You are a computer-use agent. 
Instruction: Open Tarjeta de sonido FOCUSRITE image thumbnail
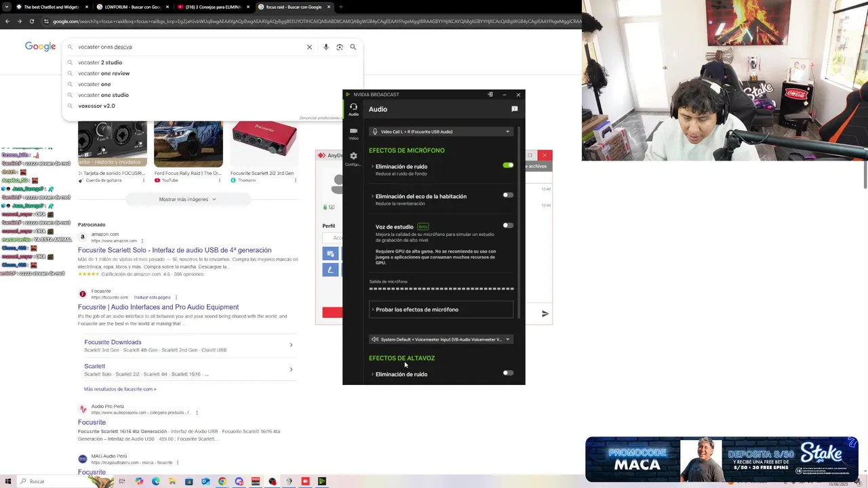click(113, 144)
